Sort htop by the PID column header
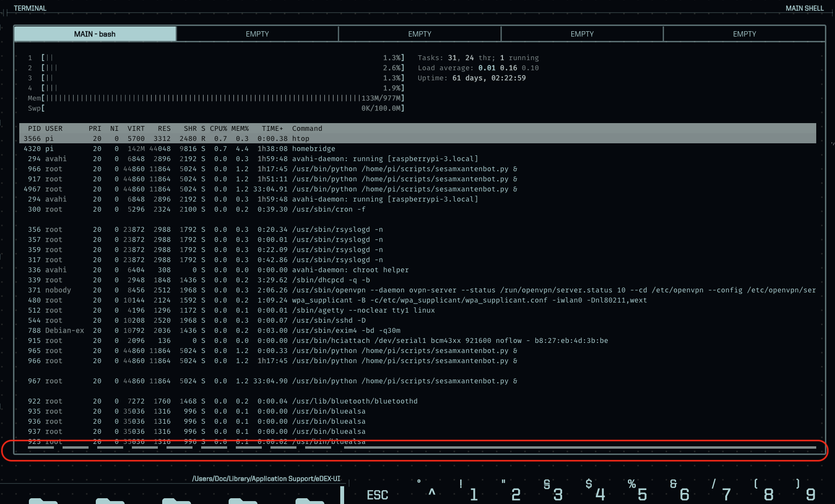 click(34, 128)
